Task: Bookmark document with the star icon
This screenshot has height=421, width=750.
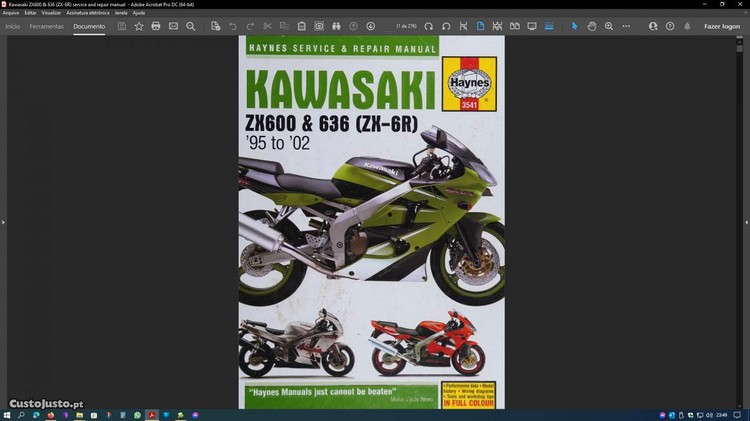Action: [x=139, y=26]
